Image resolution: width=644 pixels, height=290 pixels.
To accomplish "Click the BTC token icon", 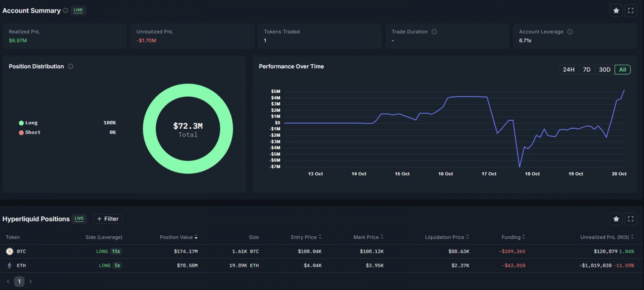I will tap(10, 251).
